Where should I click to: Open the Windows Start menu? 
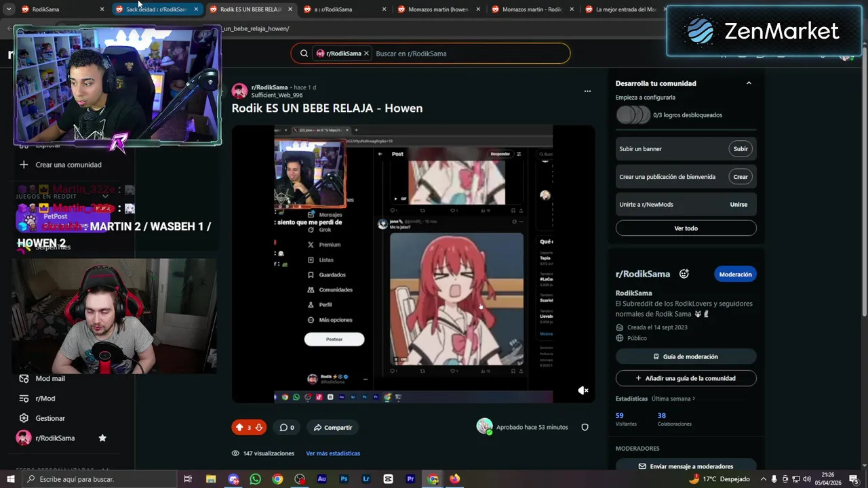(x=12, y=479)
